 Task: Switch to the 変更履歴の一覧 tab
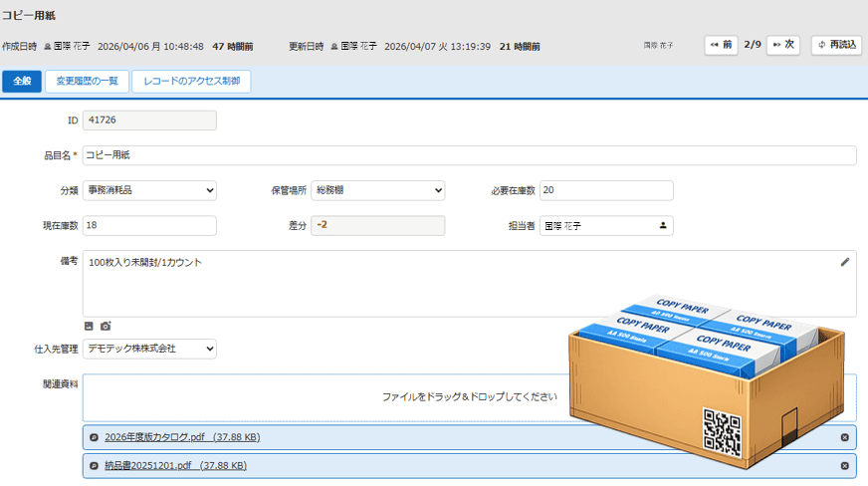pyautogui.click(x=87, y=82)
